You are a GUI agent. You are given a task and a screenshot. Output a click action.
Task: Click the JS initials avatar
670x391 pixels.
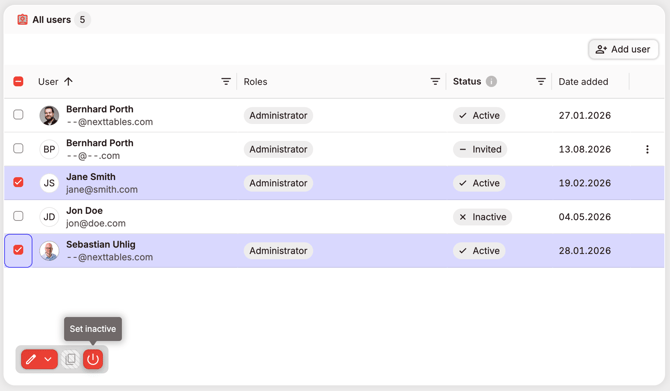point(49,183)
